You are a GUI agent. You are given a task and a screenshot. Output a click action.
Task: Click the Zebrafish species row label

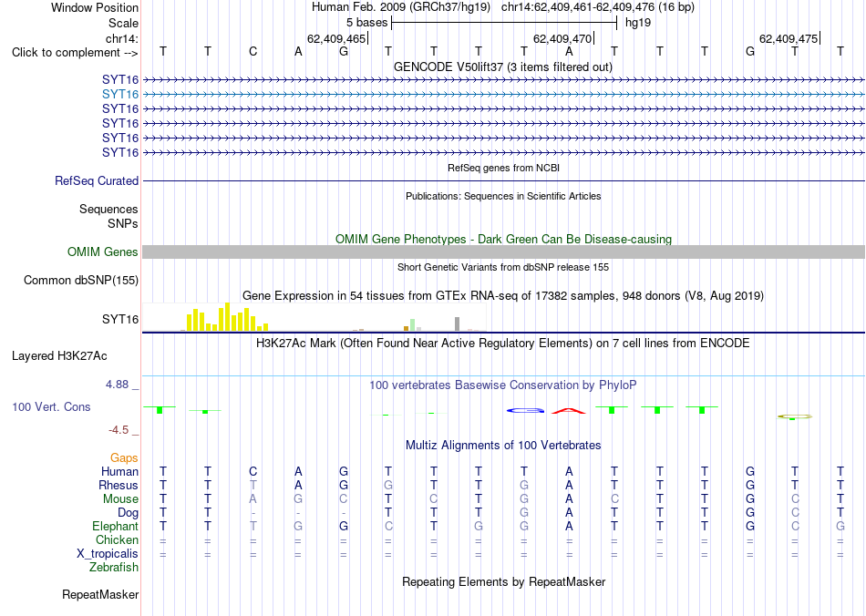(114, 567)
